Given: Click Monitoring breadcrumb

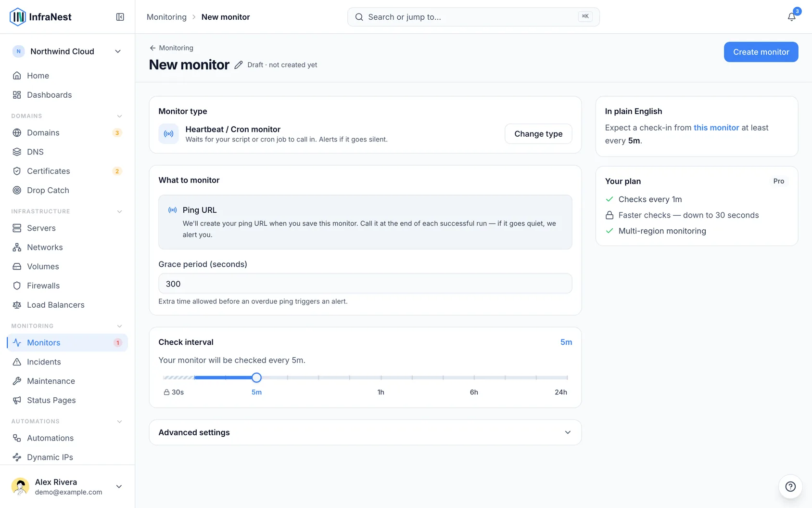Looking at the screenshot, I should click(166, 17).
